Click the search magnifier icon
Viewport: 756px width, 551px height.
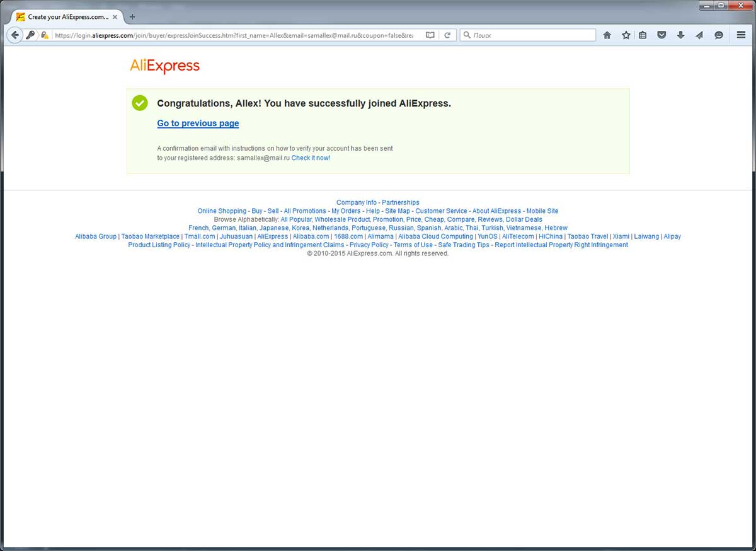pyautogui.click(x=467, y=35)
